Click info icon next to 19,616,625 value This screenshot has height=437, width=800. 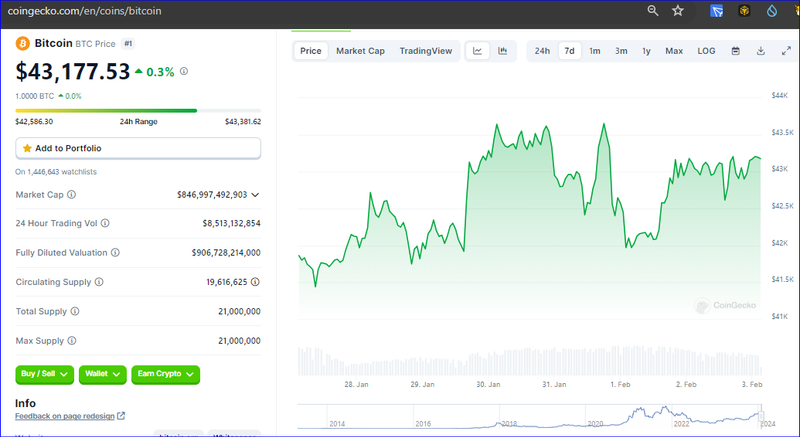(255, 282)
